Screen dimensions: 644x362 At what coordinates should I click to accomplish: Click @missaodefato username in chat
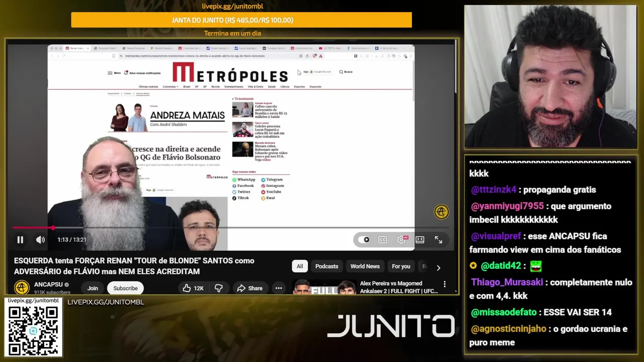click(x=504, y=313)
